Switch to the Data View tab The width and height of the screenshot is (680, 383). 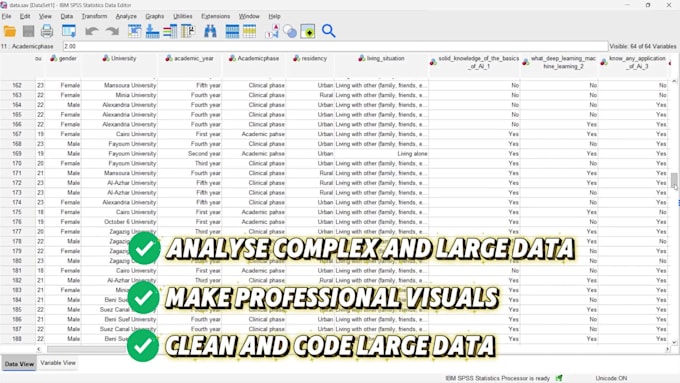(x=19, y=364)
